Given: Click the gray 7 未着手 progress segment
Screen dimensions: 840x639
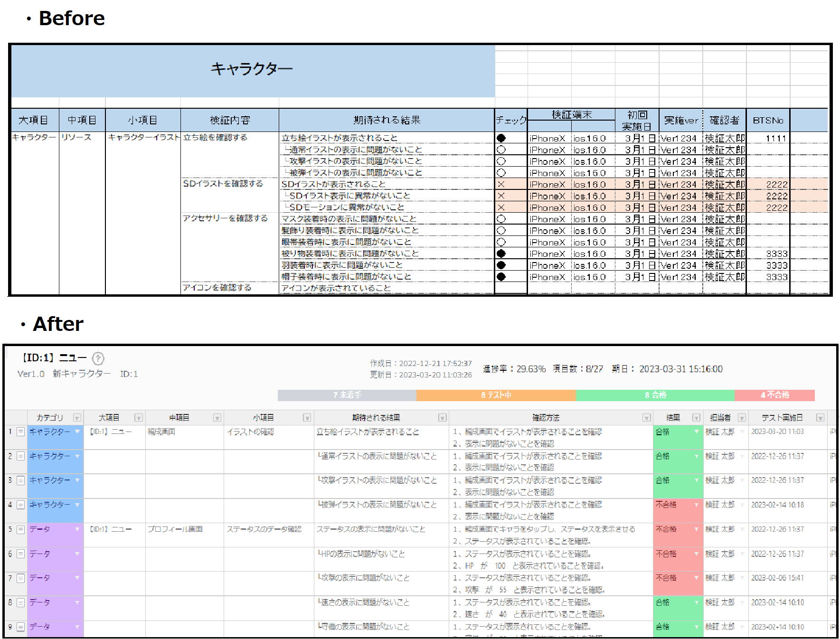Looking at the screenshot, I should tap(347, 395).
